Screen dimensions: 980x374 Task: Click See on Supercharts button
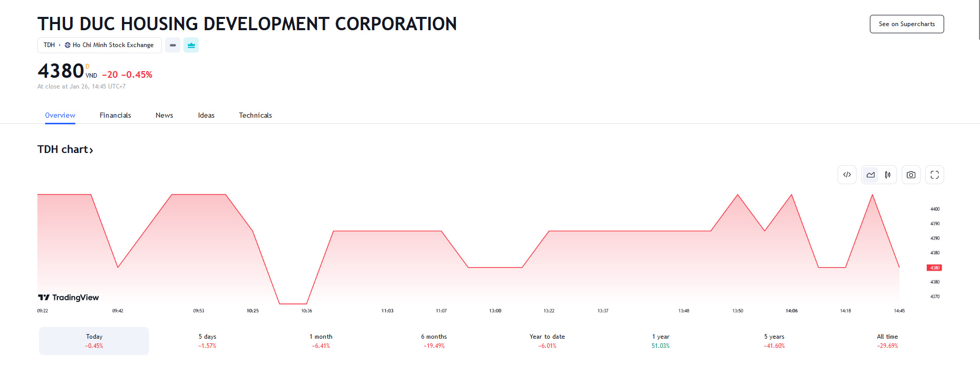906,24
